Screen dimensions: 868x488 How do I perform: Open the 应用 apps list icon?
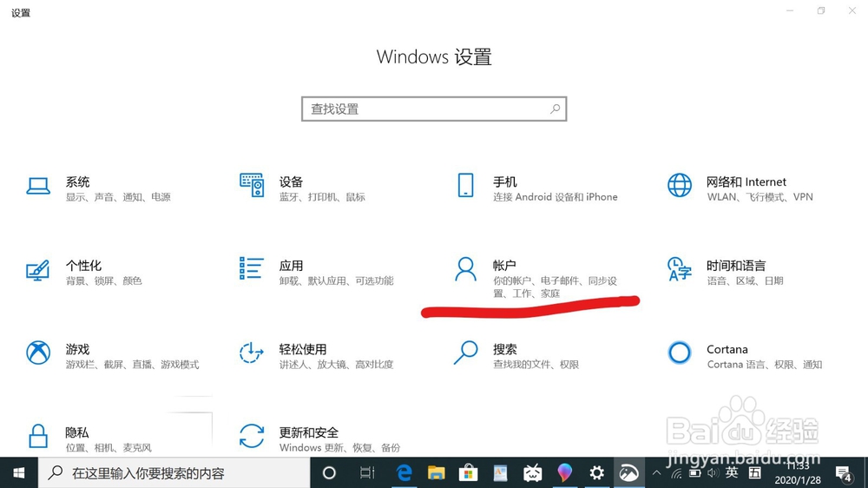pyautogui.click(x=252, y=268)
